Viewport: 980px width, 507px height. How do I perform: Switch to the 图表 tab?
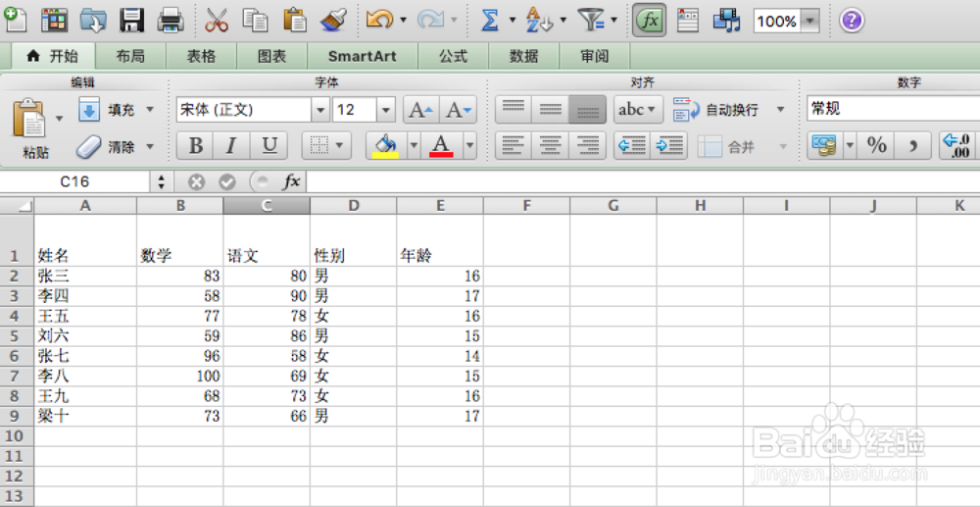pos(271,56)
